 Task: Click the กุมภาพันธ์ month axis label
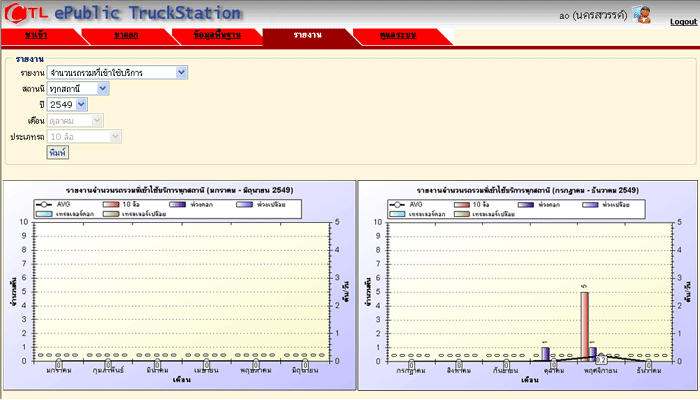click(x=108, y=371)
